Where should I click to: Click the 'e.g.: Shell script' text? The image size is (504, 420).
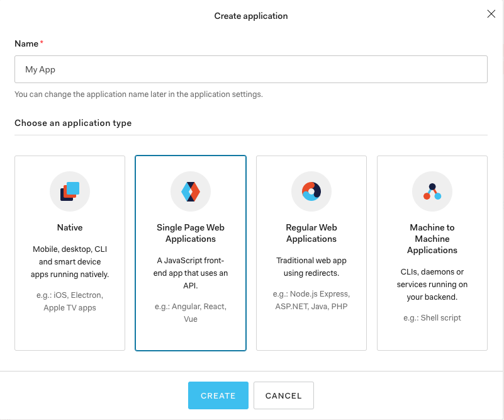click(432, 318)
